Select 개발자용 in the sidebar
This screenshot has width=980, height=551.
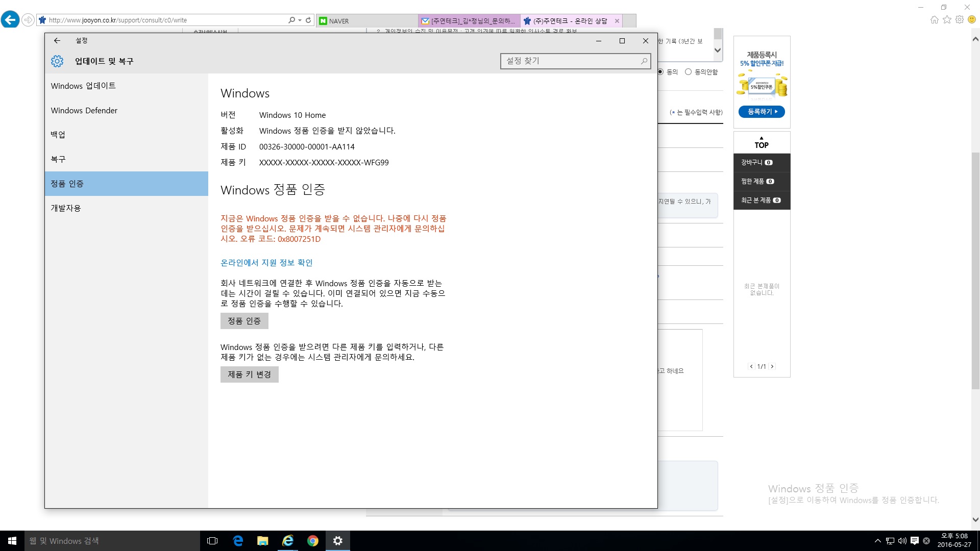(x=127, y=208)
